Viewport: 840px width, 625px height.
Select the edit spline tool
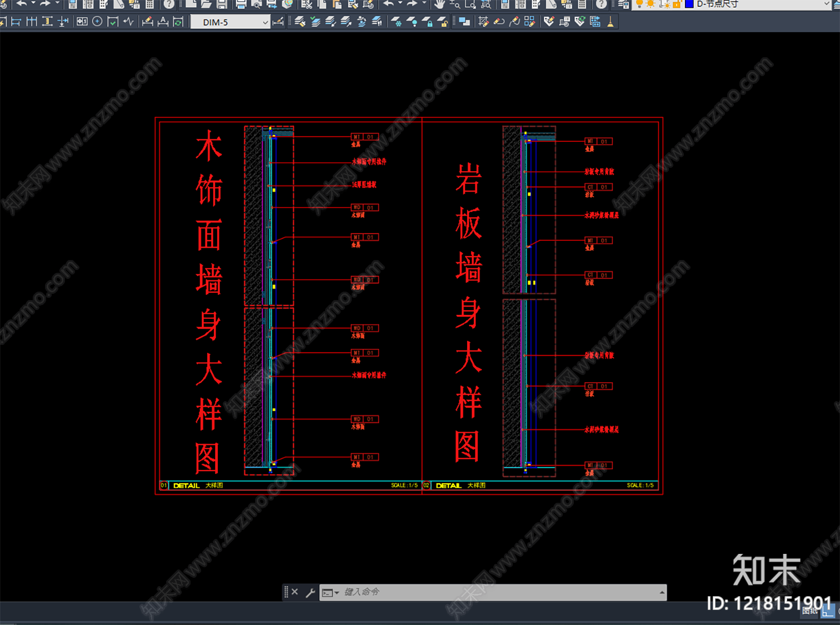coord(514,22)
